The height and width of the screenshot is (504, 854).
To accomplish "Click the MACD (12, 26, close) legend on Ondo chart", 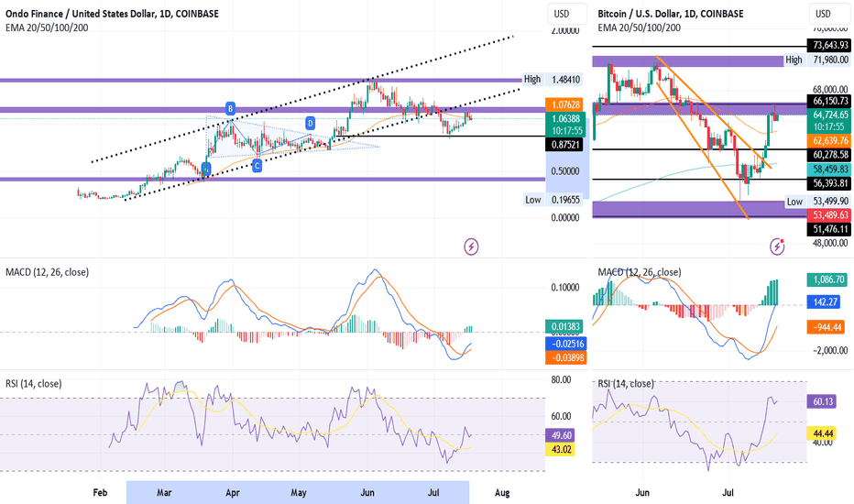I will point(47,272).
